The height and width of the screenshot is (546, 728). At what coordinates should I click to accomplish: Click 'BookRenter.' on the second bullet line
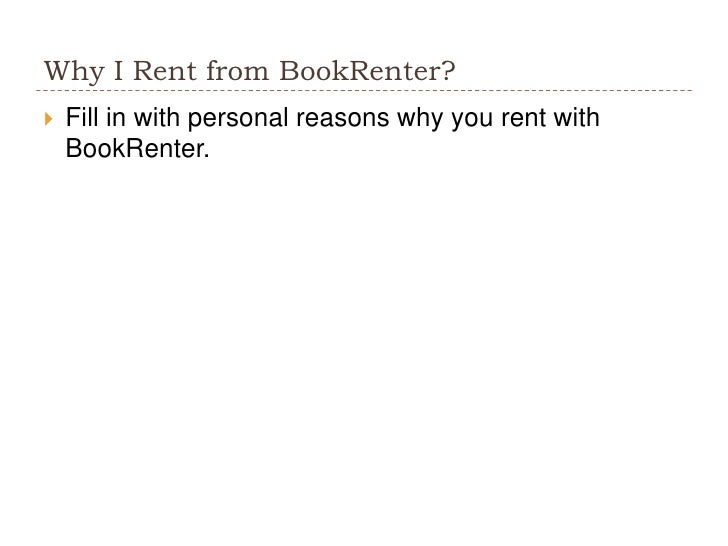pos(137,149)
